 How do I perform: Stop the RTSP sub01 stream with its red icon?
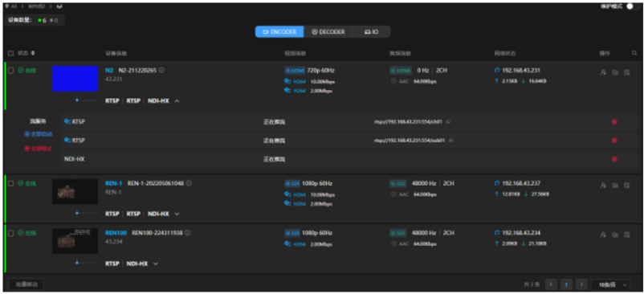pos(614,141)
